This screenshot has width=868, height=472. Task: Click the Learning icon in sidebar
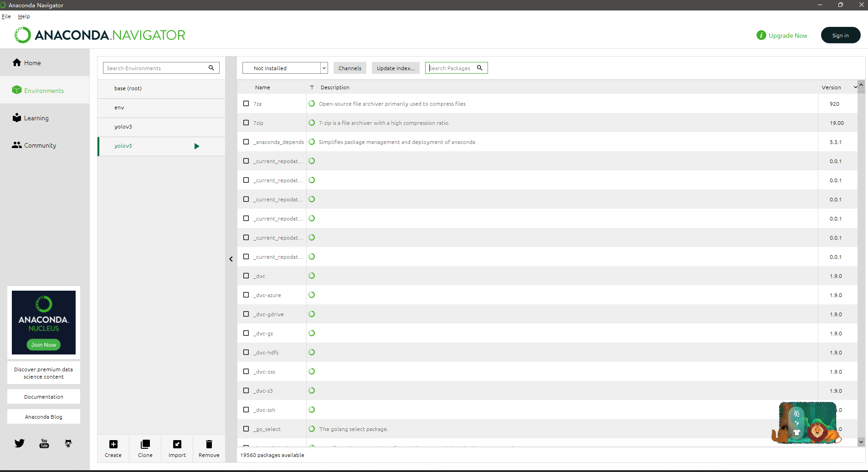[x=17, y=118]
